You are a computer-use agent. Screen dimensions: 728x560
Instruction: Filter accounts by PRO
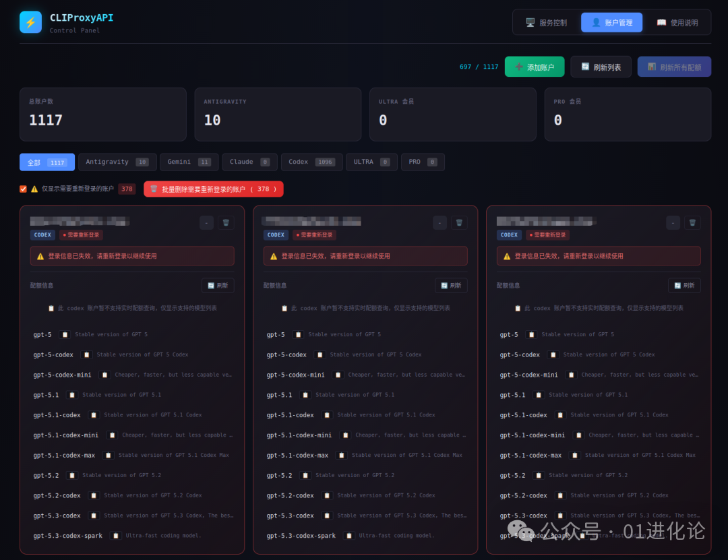coord(423,162)
